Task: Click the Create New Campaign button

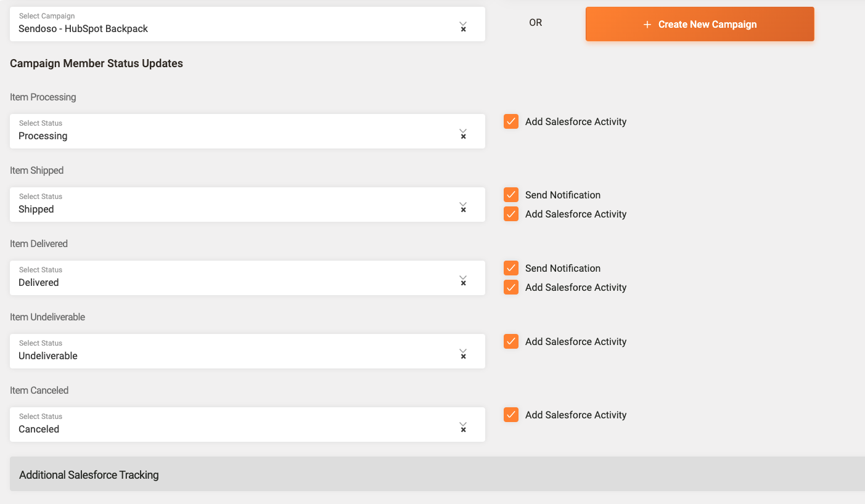Action: 700,25
